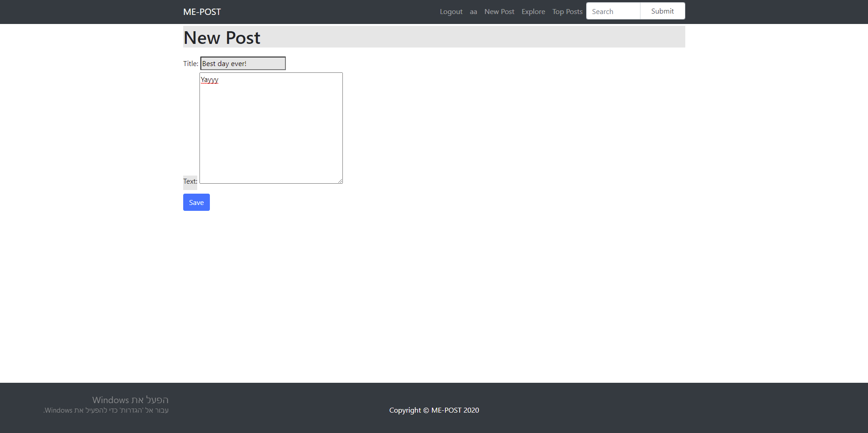
Task: Select the Text: label
Action: tap(190, 181)
